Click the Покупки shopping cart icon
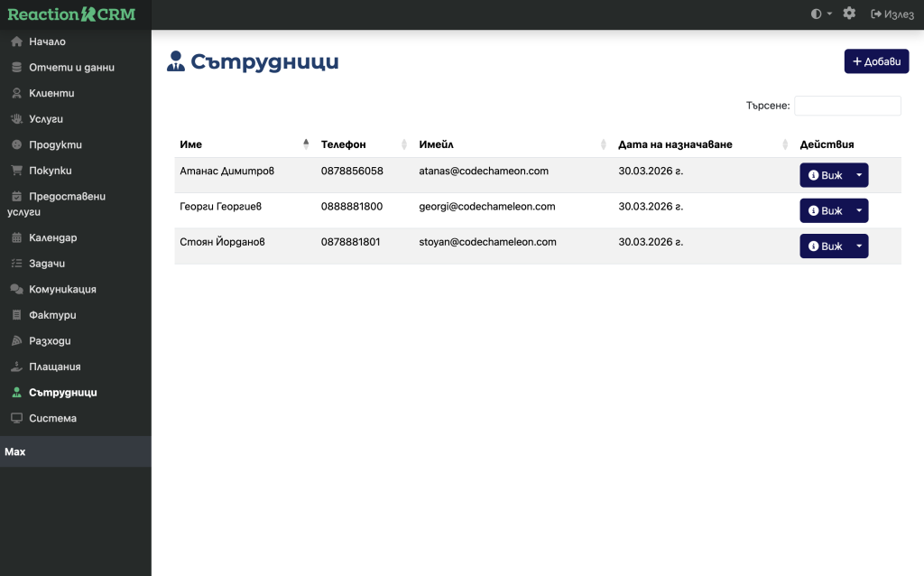This screenshot has height=576, width=924. tap(16, 170)
